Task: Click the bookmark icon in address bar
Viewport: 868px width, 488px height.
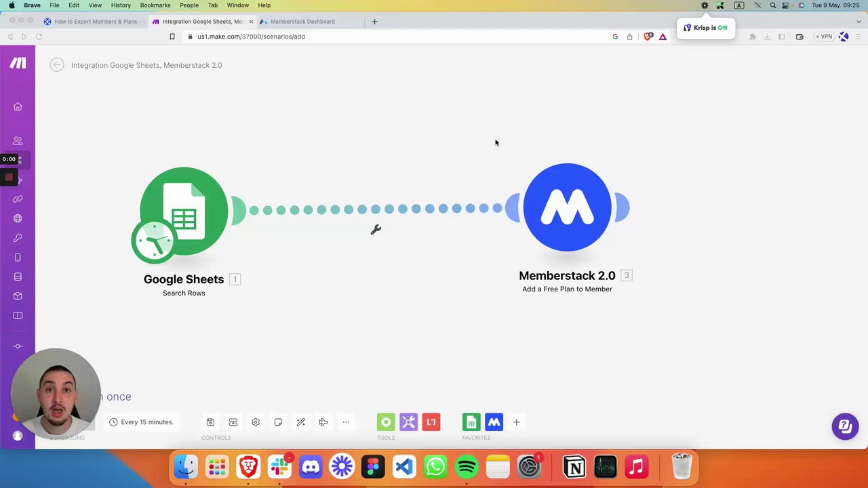Action: point(172,37)
